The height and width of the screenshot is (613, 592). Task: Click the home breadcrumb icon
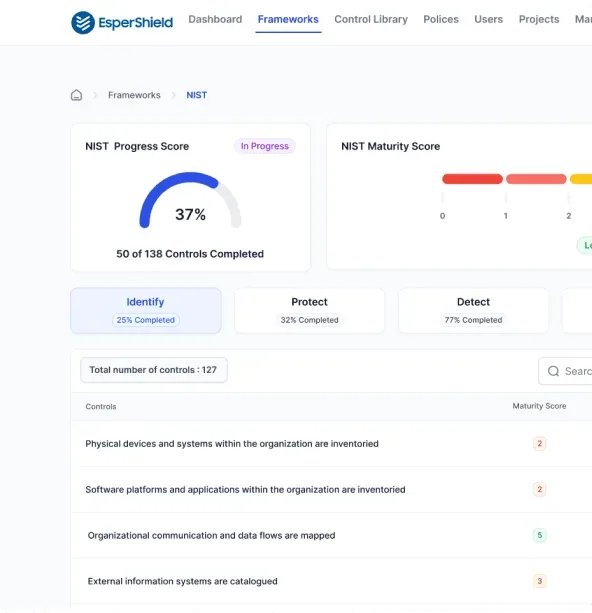[76, 95]
